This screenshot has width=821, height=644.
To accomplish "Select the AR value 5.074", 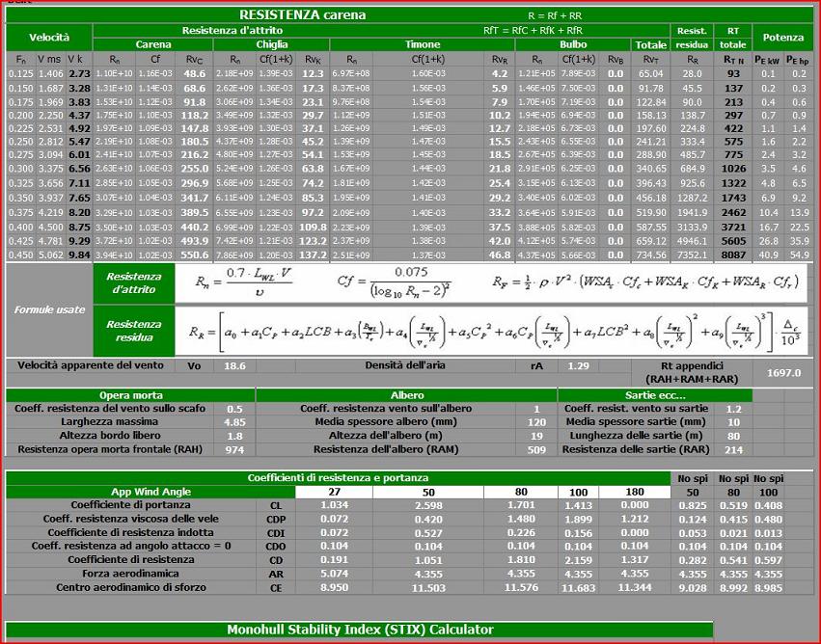I will point(334,574).
